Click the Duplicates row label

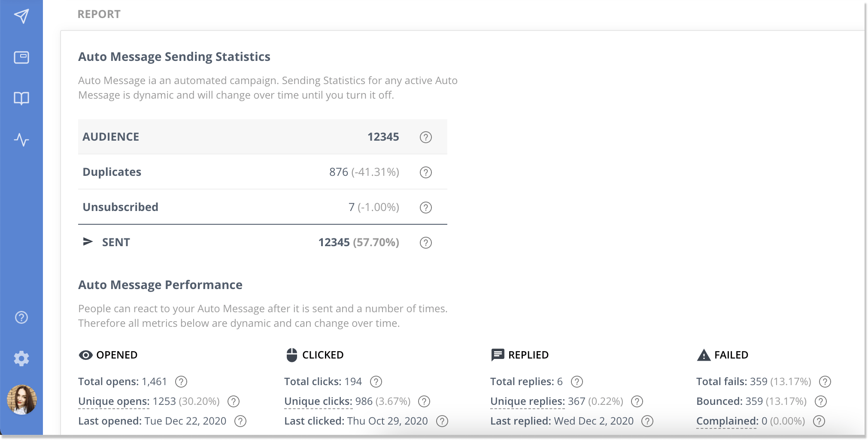tap(112, 172)
